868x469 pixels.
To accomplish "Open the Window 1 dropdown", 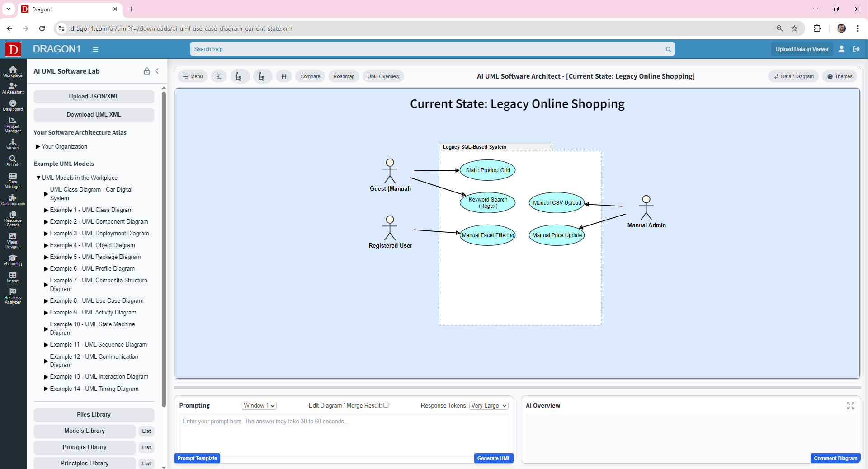I will [x=259, y=406].
